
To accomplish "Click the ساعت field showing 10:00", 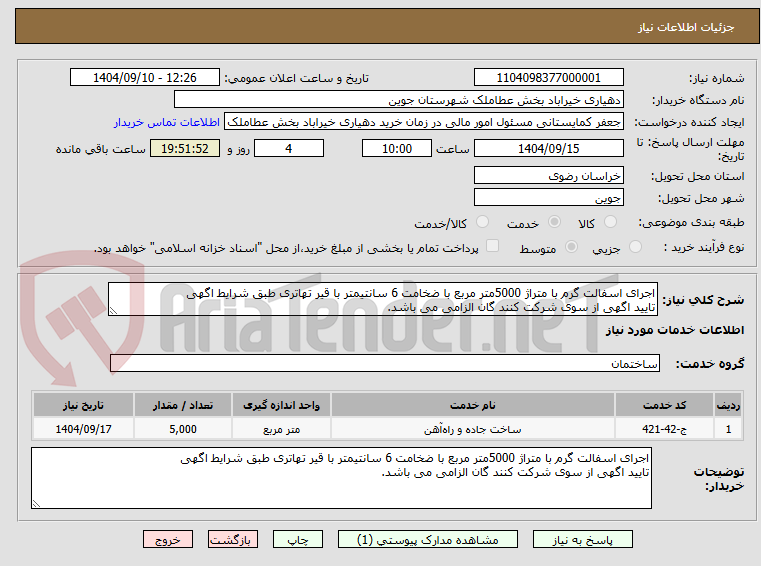I will tap(397, 149).
